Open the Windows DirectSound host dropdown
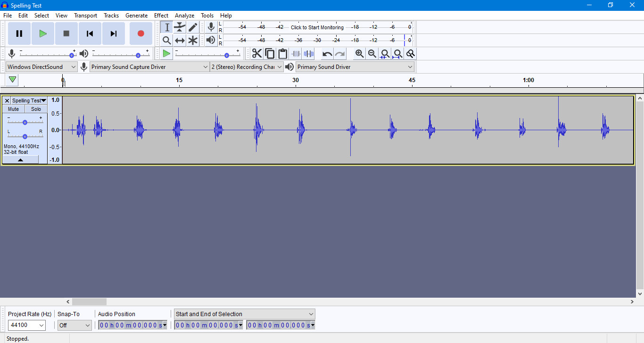The image size is (644, 343). pyautogui.click(x=41, y=67)
